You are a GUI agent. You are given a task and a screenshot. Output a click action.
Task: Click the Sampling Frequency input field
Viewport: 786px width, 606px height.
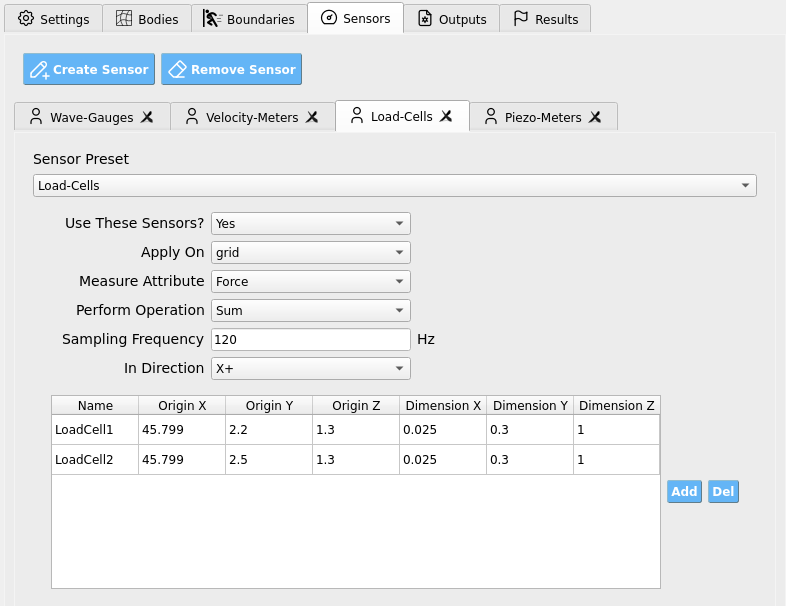pos(311,339)
